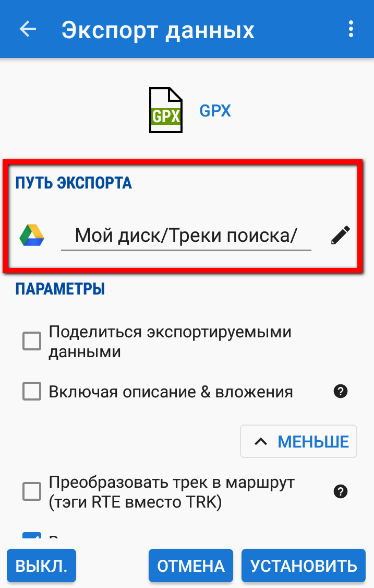Click the chevron-up arrow beside МЕНЬШЕ
Image resolution: width=374 pixels, height=588 pixels.
click(x=261, y=441)
